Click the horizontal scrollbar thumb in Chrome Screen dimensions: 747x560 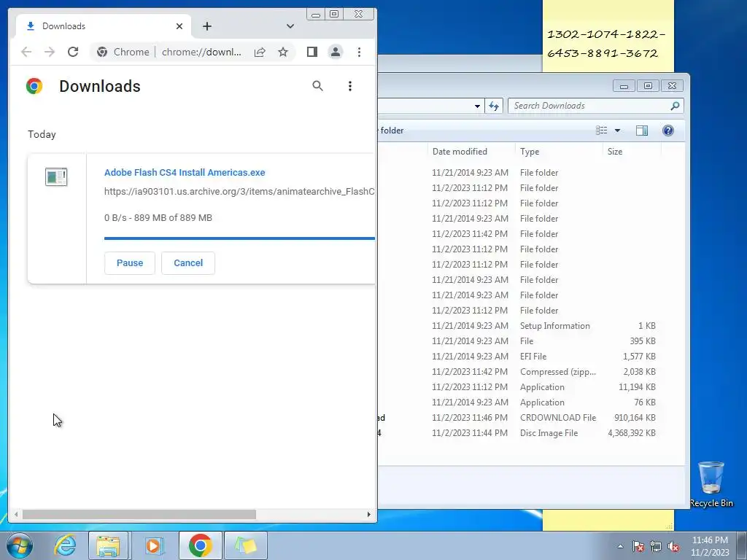(139, 514)
